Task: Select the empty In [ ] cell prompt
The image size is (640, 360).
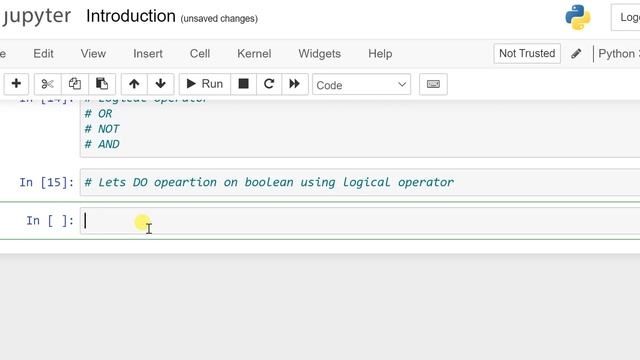Action: [x=50, y=221]
